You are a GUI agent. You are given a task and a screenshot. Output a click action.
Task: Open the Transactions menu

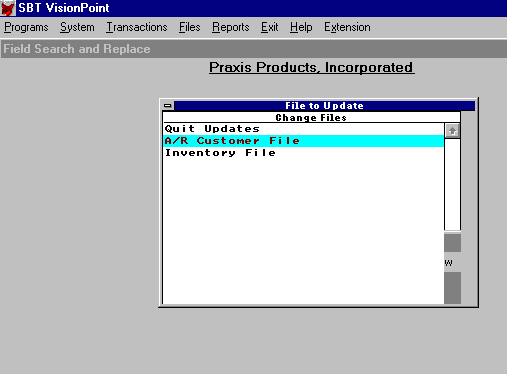(137, 27)
